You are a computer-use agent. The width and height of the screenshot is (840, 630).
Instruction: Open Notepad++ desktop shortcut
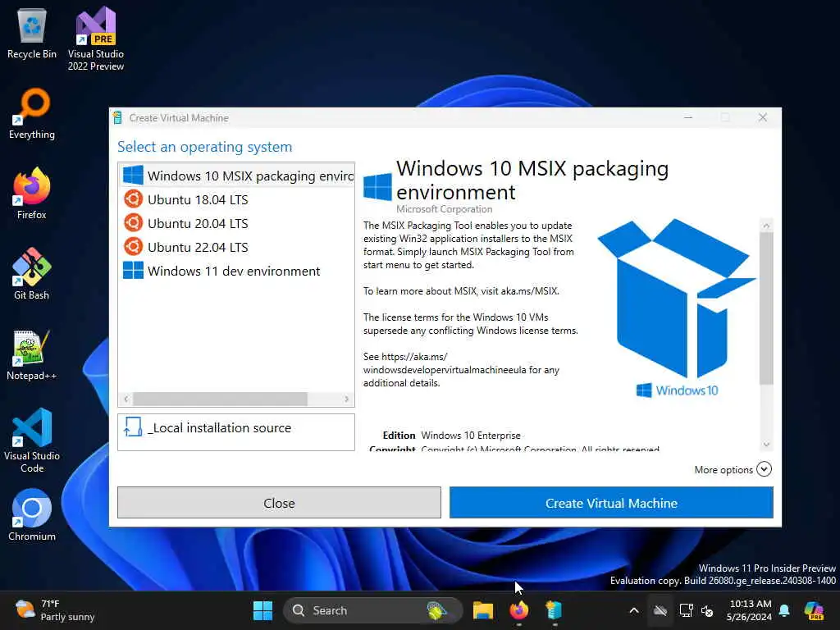[32, 354]
